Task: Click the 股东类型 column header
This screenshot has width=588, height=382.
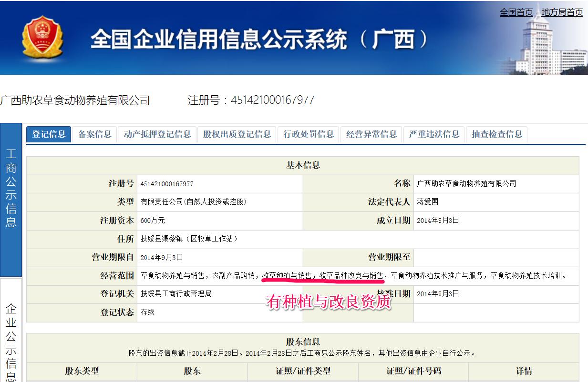Action: tap(82, 371)
